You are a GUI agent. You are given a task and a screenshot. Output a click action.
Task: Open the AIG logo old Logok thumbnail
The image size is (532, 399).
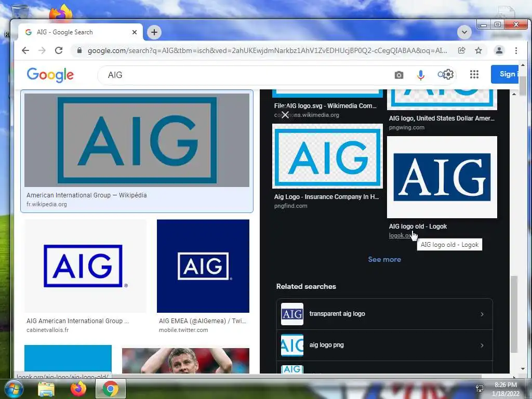coord(442,177)
